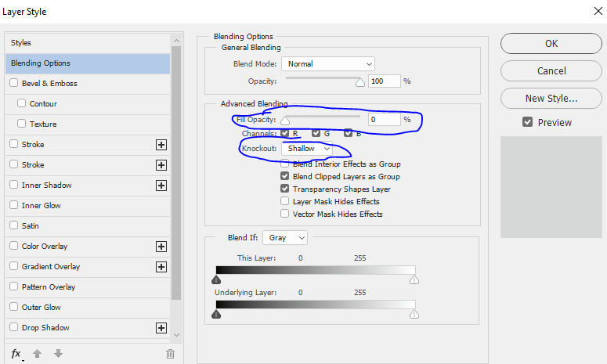Add another Inner Shadow with plus icon

[161, 186]
